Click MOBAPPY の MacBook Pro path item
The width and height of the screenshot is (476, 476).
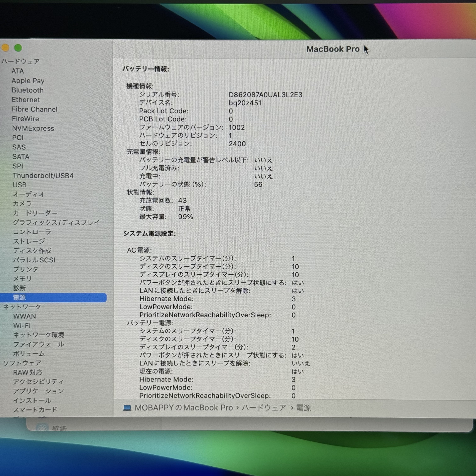tap(184, 408)
